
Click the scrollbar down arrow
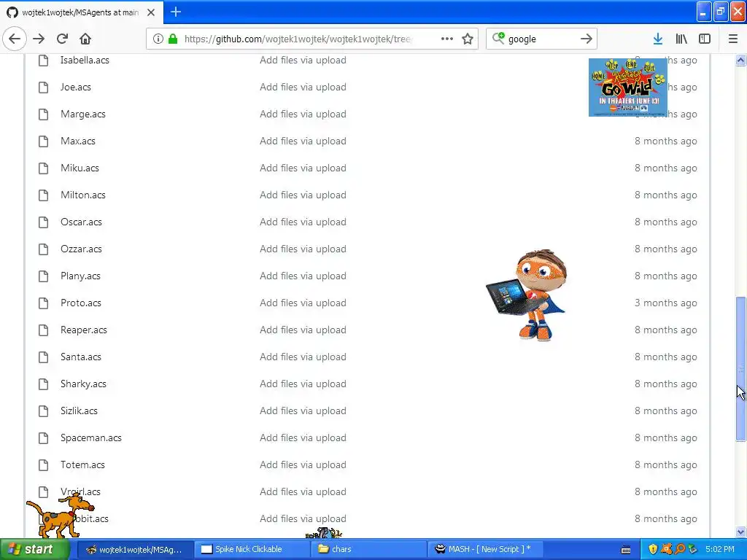[x=741, y=532]
